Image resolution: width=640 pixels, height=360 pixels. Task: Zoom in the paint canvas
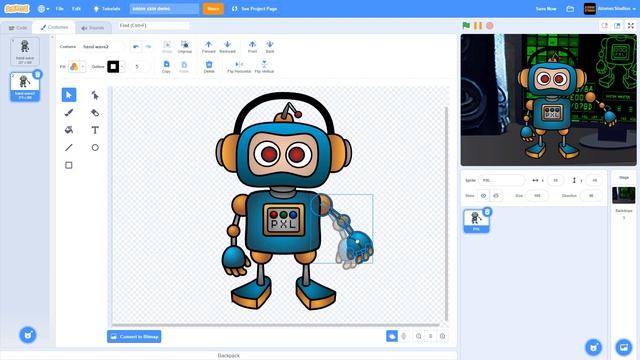pos(442,336)
